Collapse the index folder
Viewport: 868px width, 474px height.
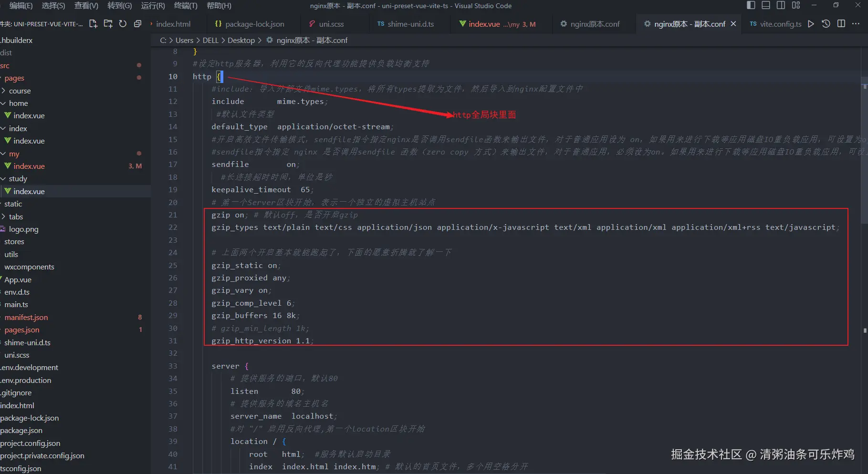(x=18, y=128)
